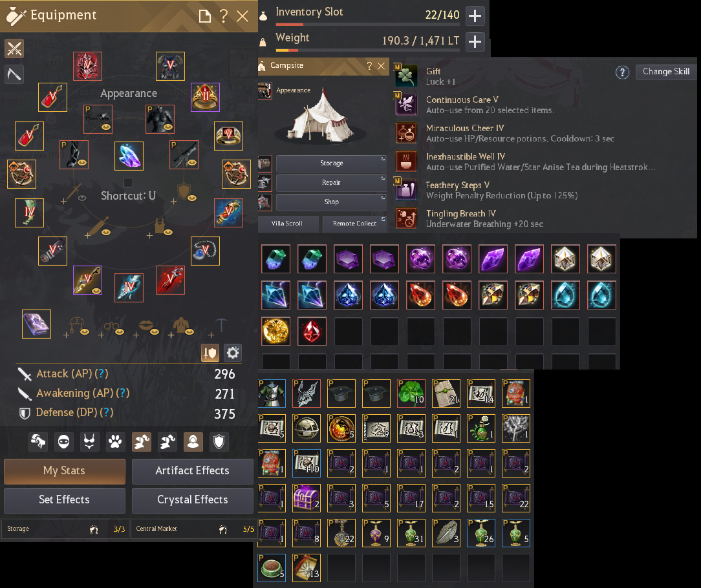Screen dimensions: 701x588
Task: Click the Remote Collect button
Action: (x=354, y=224)
